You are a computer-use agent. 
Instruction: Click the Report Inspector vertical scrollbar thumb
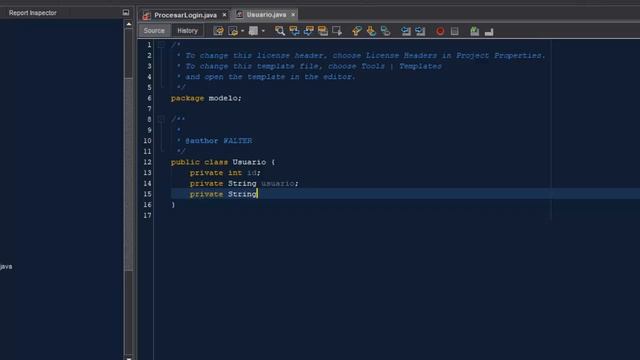click(x=129, y=173)
